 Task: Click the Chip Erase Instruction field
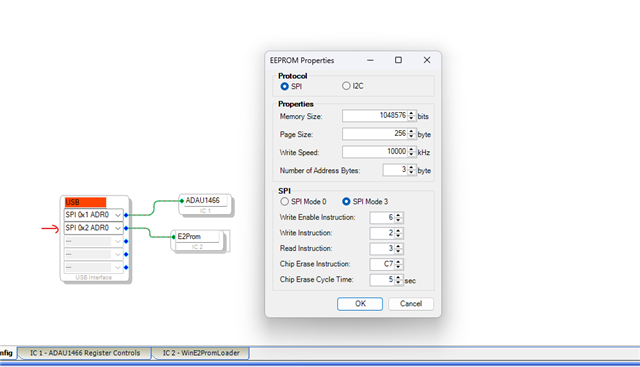coord(382,264)
